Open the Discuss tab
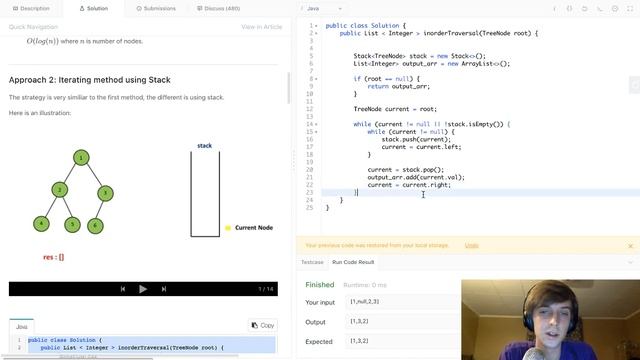The height and width of the screenshot is (360, 640). click(x=219, y=9)
